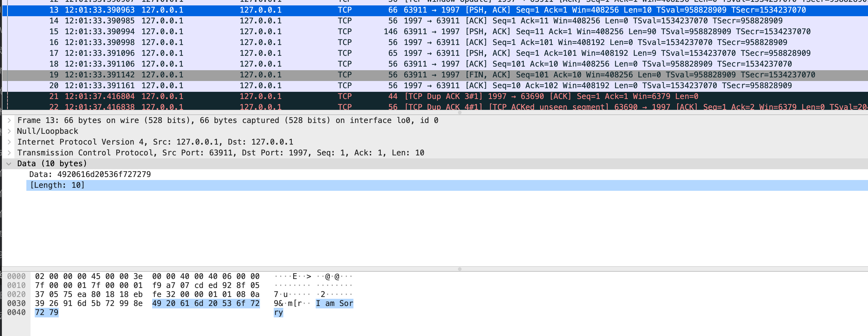Expand the Frame 13 details row
868x336 pixels.
tap(9, 120)
